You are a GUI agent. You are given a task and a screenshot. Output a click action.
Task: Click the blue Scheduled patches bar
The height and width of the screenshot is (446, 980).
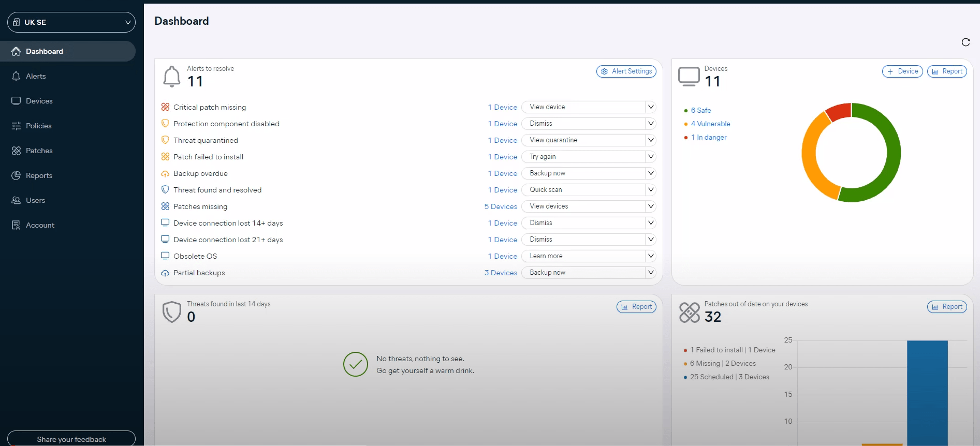(927, 392)
